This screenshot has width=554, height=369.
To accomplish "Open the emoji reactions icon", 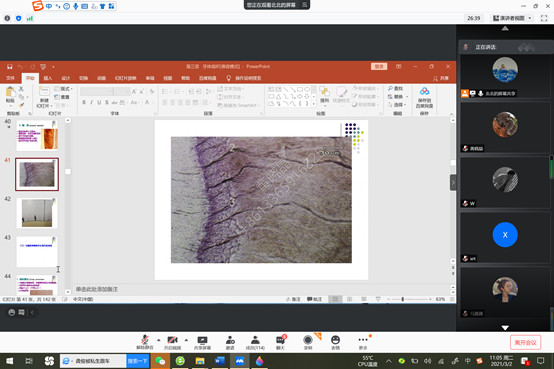I will point(335,341).
